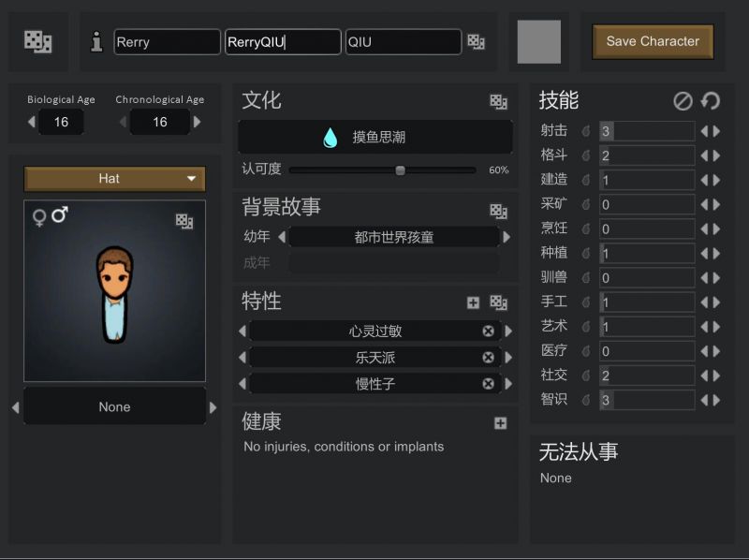
Task: Click the right arrow on 心灵过敏 trait
Action: [507, 331]
